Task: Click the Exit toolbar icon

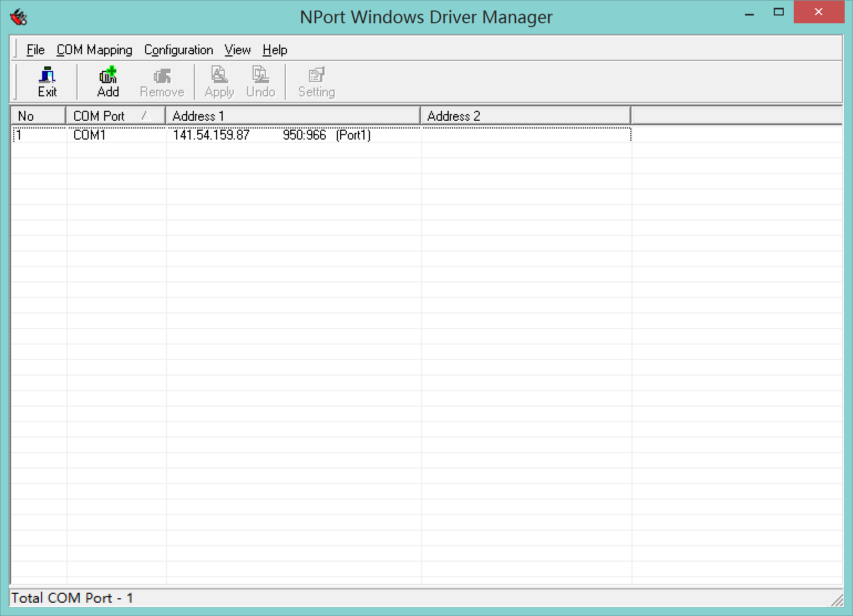Action: [x=47, y=82]
